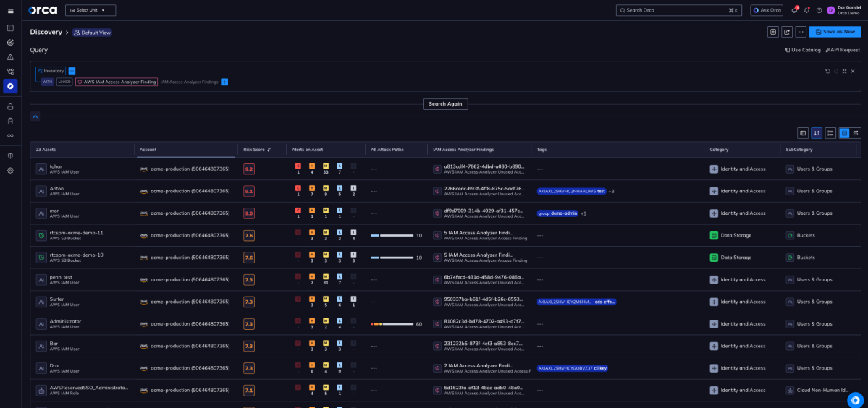Collapse the query panel with chevron
This screenshot has height=408, width=868.
coord(35,116)
